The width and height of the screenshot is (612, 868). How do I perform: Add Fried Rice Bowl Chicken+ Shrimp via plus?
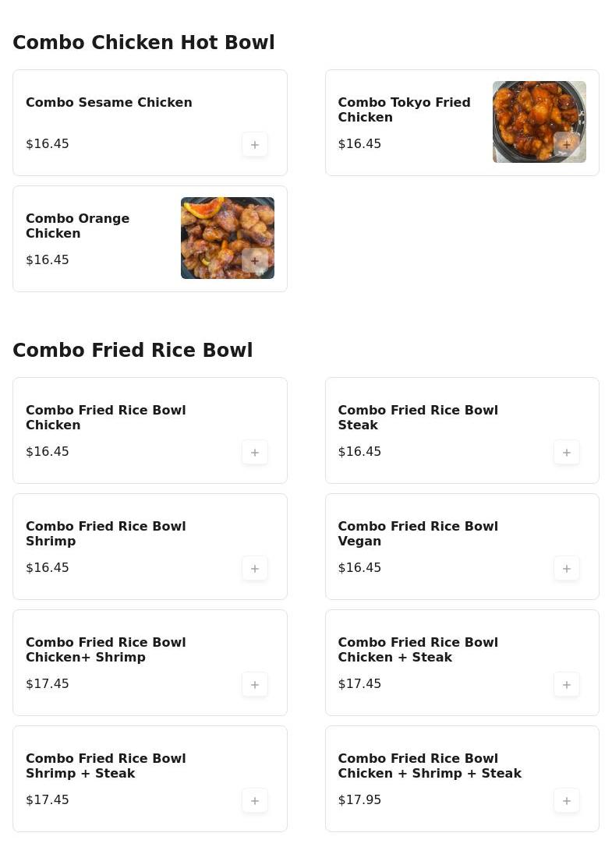tap(255, 685)
